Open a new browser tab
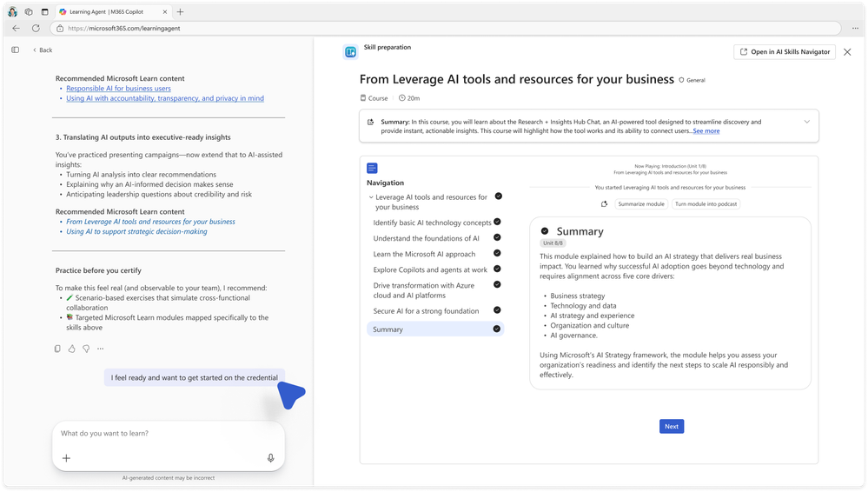Image resolution: width=868 pixels, height=492 pixels. click(x=180, y=11)
